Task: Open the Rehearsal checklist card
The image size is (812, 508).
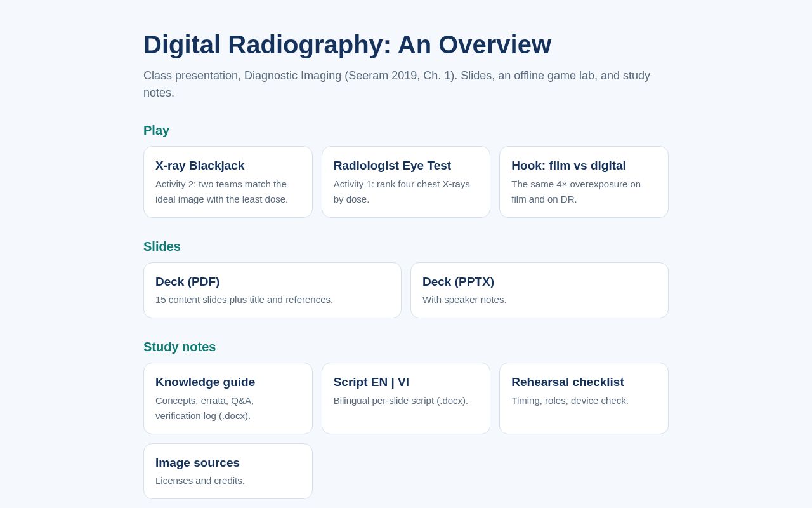Action: pyautogui.click(x=584, y=399)
